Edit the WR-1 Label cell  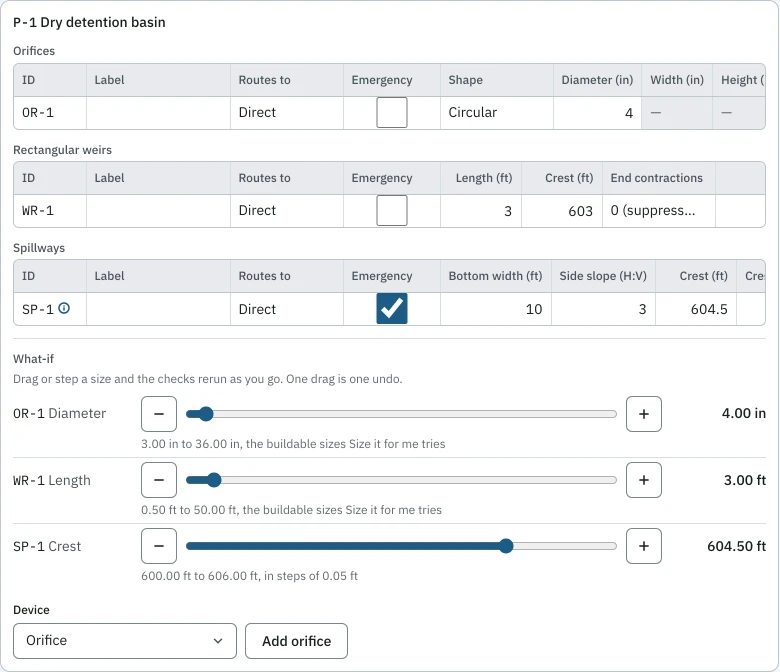pyautogui.click(x=158, y=211)
